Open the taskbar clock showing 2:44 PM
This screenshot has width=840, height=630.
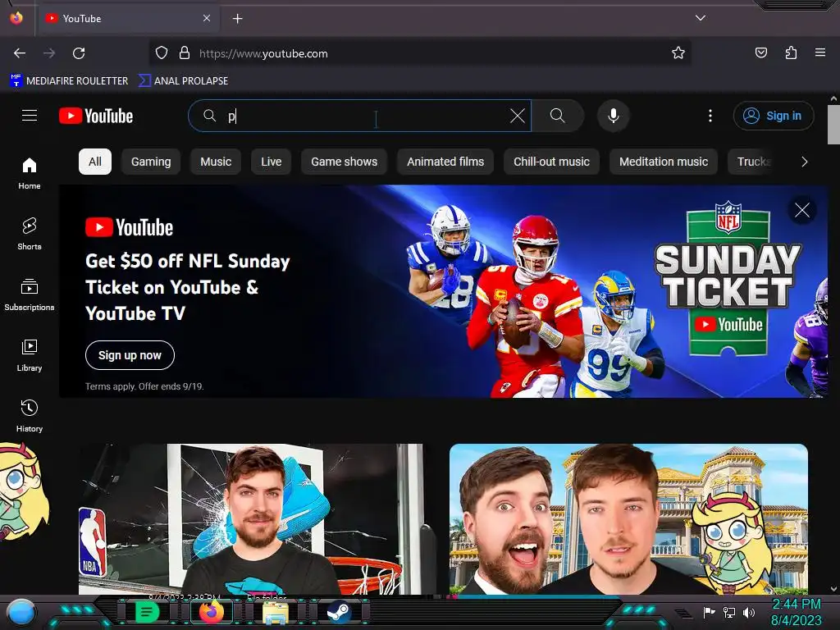(x=796, y=612)
